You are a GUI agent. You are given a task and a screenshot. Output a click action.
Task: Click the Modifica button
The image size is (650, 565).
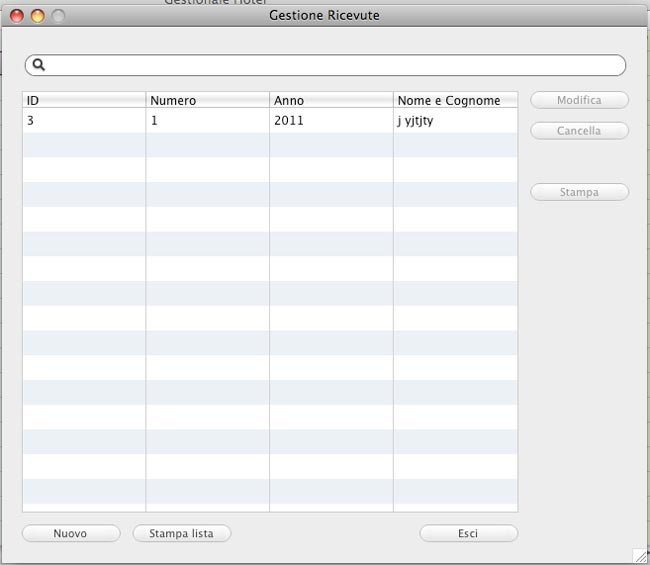click(580, 100)
